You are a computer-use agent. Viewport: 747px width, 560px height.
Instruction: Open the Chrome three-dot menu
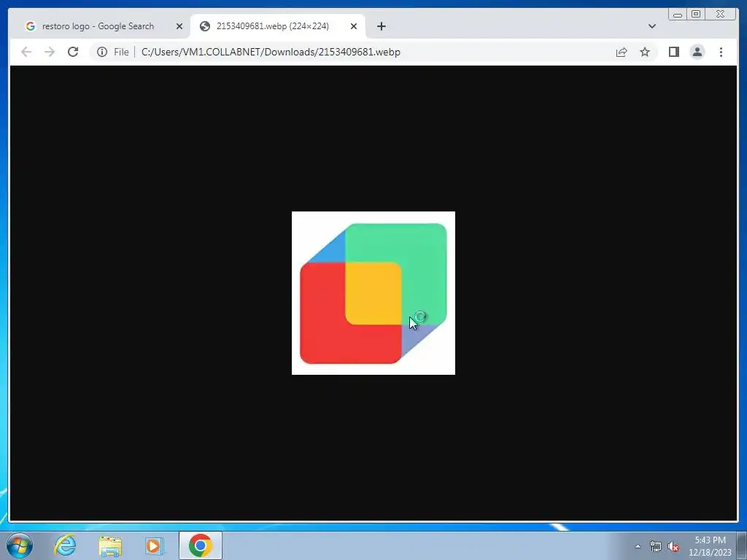click(721, 52)
